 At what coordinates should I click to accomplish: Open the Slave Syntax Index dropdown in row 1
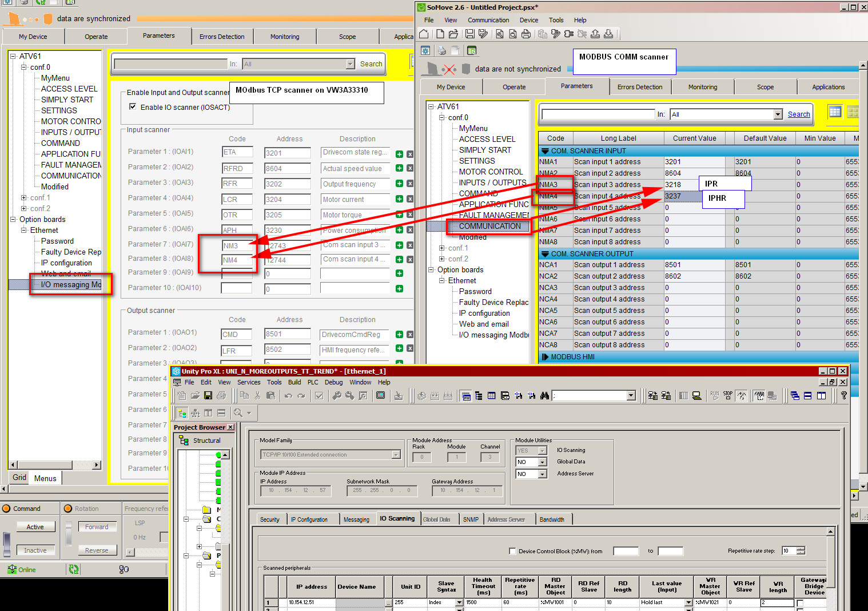point(459,602)
